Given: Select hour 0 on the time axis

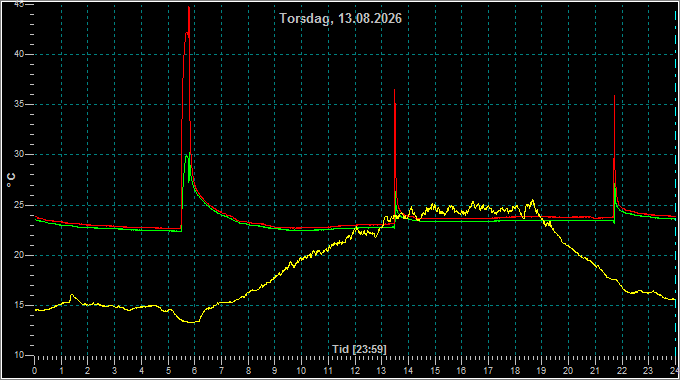Looking at the screenshot, I should (34, 371).
